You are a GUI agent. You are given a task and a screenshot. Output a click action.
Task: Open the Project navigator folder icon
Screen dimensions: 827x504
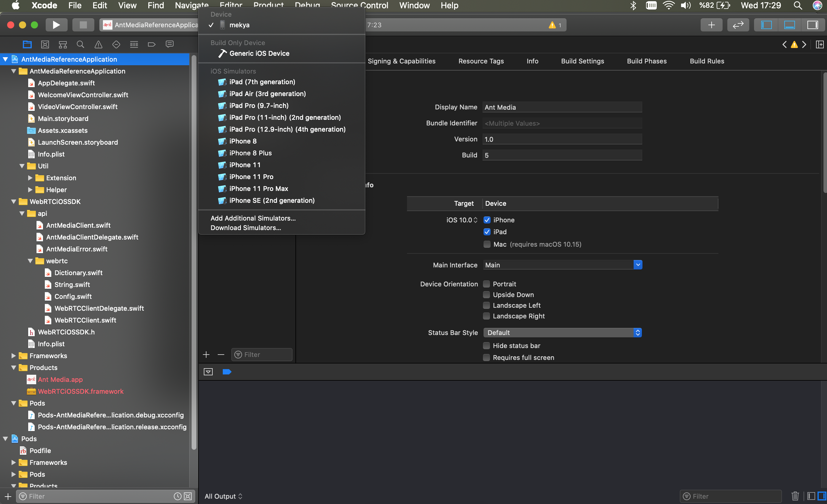point(27,44)
